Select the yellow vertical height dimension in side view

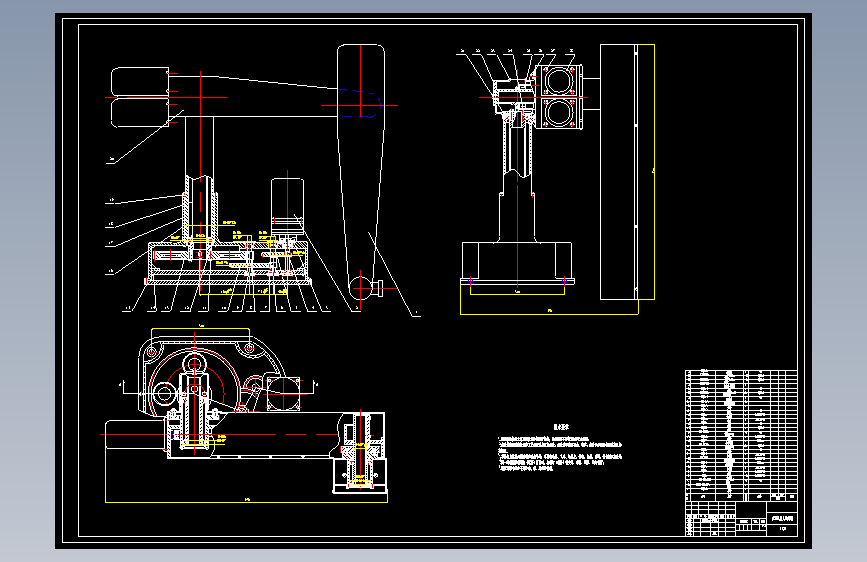coord(654,172)
